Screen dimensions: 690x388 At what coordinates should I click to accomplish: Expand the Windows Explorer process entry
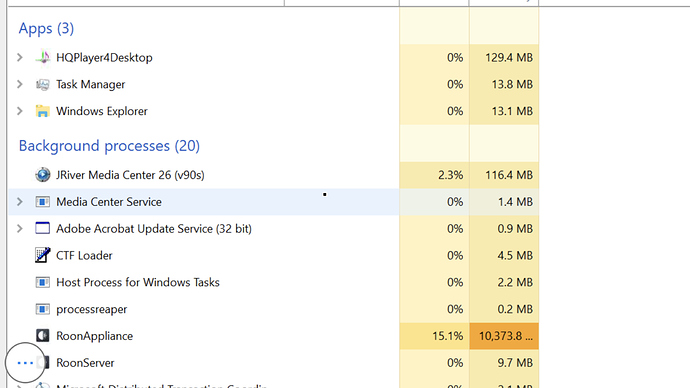coord(20,111)
